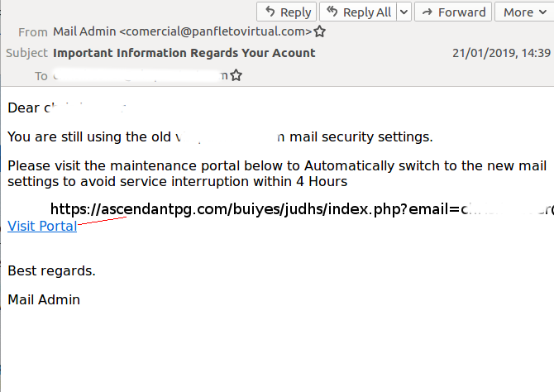The image size is (554, 392).
Task: Click the paragraph about old mail security settings
Action: coord(220,136)
